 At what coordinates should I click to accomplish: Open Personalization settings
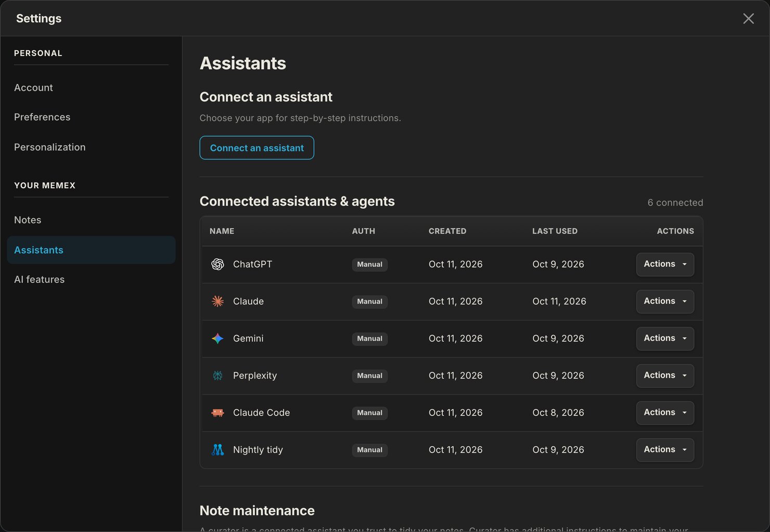tap(91, 147)
